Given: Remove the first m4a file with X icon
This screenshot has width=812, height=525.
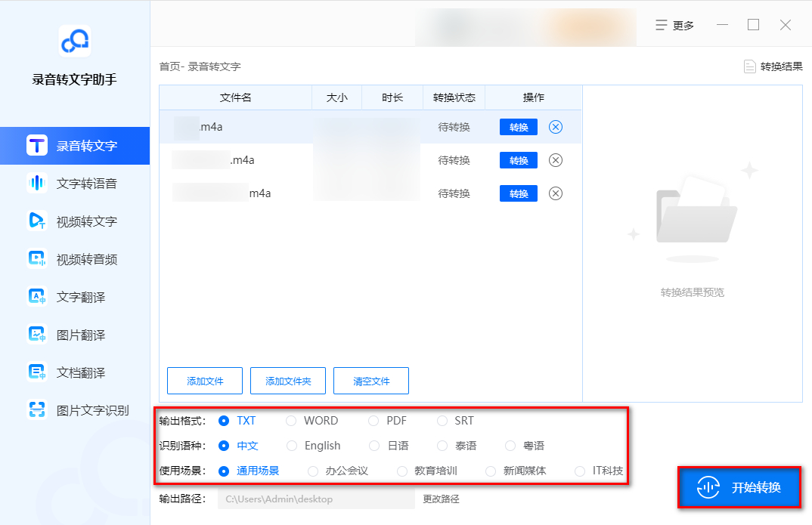Looking at the screenshot, I should [x=556, y=127].
